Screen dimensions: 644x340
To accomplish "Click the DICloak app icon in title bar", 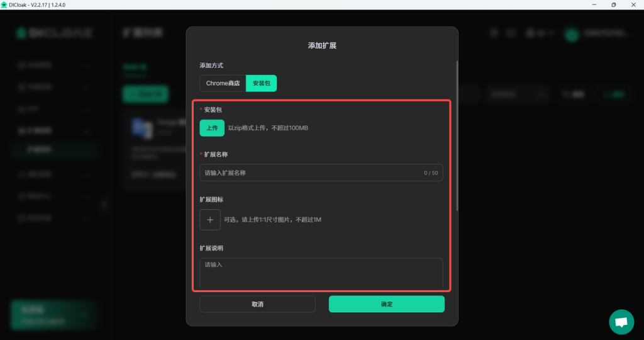I will click(4, 4).
